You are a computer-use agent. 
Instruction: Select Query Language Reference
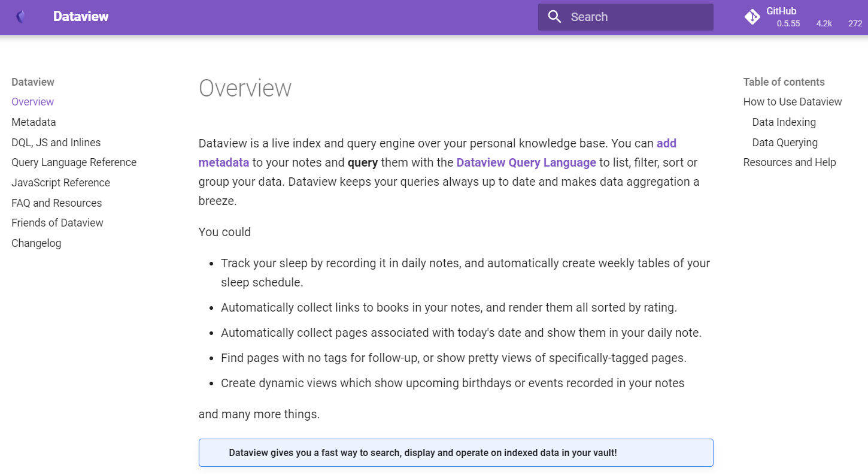[x=74, y=162]
